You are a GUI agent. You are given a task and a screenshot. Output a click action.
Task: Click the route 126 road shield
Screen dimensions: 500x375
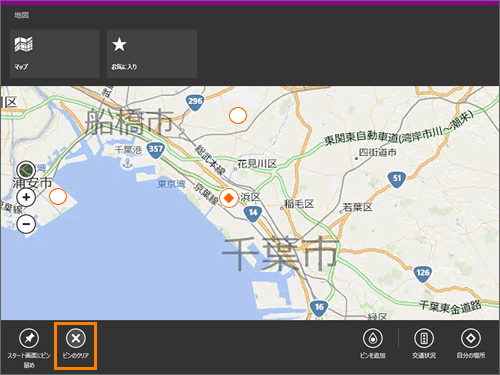coord(423,274)
